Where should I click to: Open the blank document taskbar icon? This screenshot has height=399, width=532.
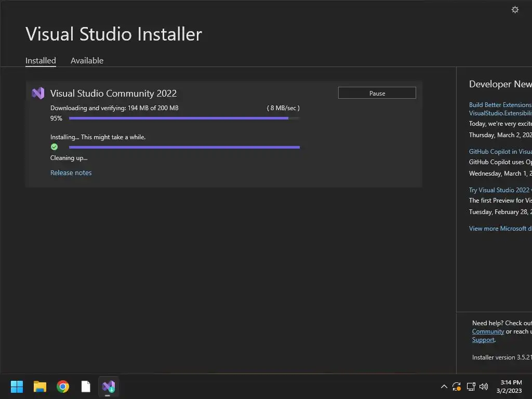point(86,387)
